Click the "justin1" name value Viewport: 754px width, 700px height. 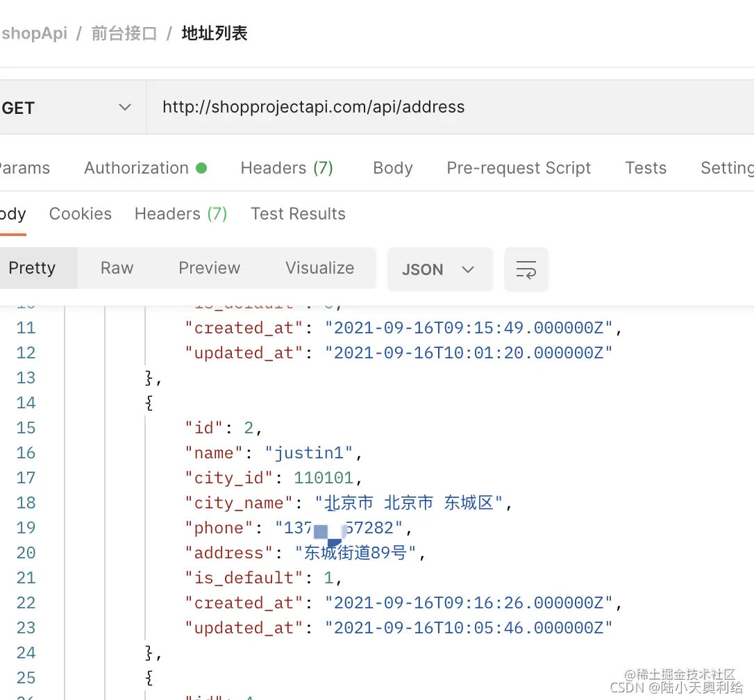[309, 453]
